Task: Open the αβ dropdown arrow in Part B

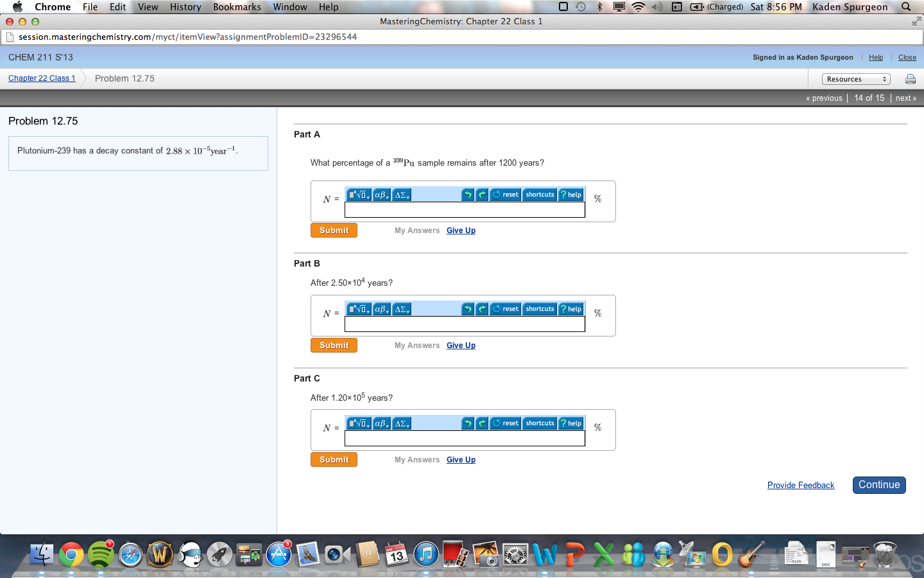Action: point(386,308)
